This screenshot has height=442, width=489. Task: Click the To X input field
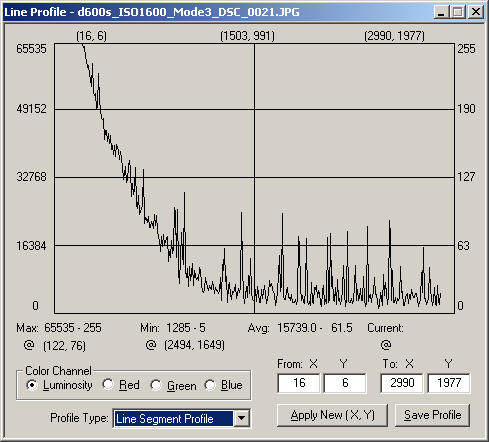[402, 383]
